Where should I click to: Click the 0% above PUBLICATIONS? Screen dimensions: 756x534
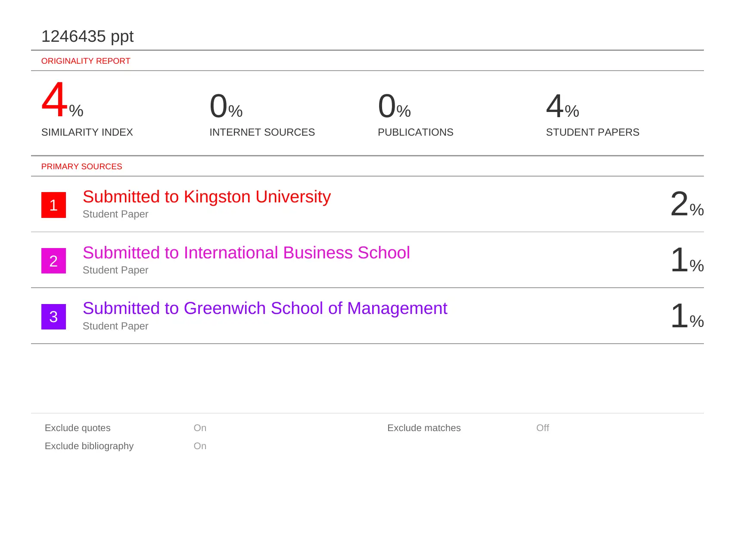[x=394, y=106]
